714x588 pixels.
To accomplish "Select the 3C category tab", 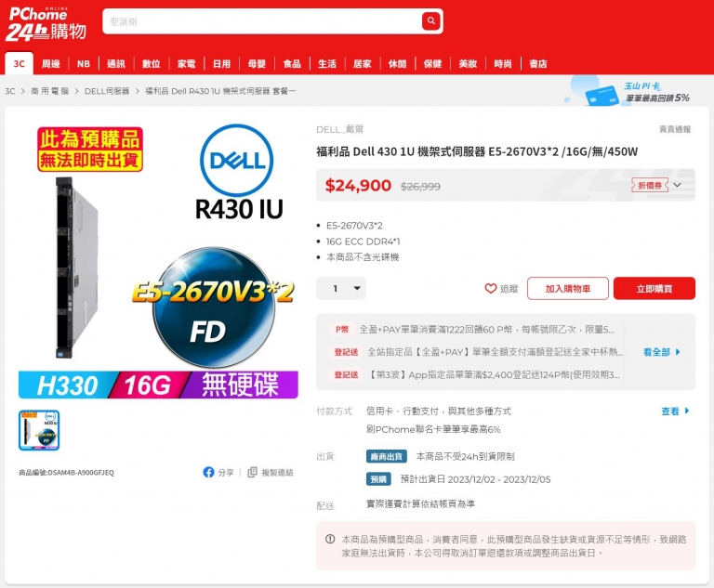I will (20, 63).
